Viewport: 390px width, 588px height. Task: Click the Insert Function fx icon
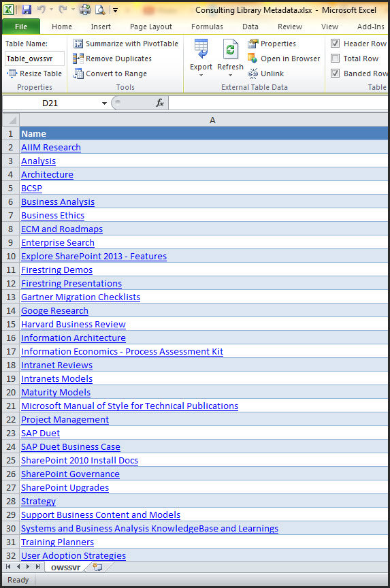[x=160, y=103]
